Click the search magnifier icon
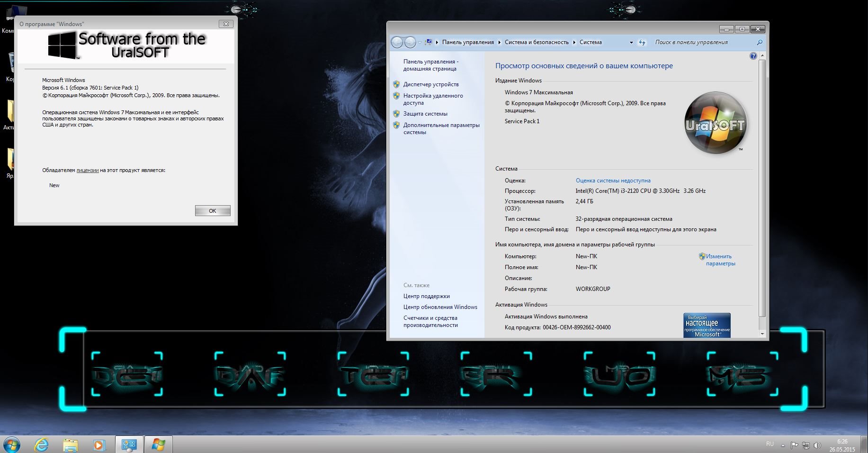 click(x=760, y=42)
